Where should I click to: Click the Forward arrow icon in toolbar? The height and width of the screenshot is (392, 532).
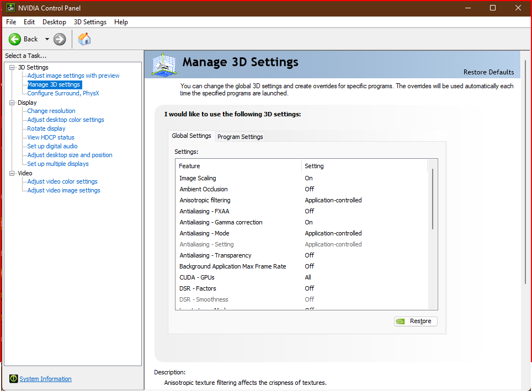60,39
